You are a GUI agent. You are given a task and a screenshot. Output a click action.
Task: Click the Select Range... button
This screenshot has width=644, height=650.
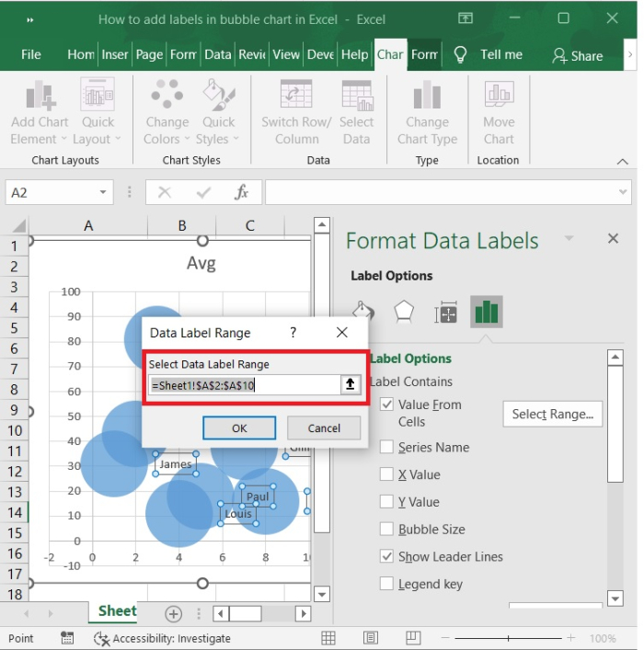tap(552, 414)
